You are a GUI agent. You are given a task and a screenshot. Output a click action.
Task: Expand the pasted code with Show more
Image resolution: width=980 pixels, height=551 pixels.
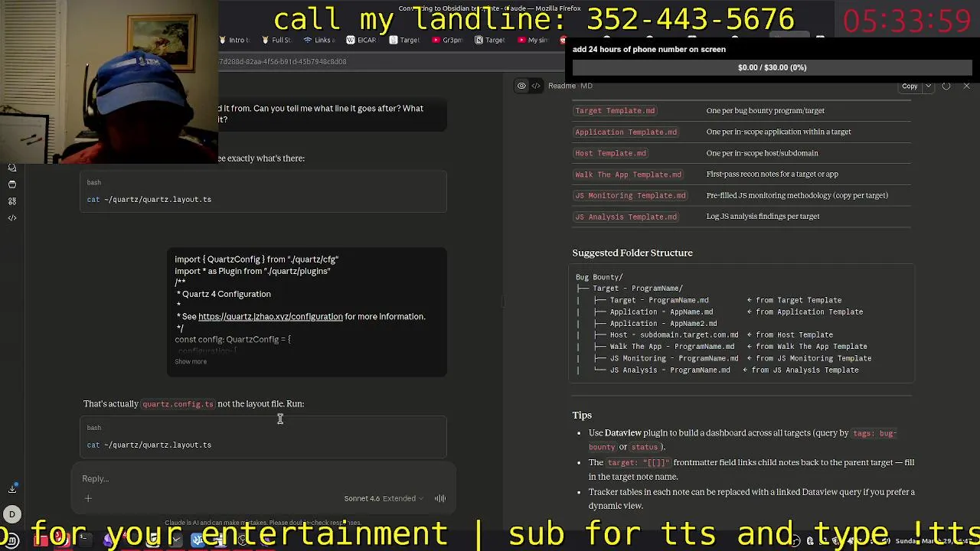tap(191, 361)
